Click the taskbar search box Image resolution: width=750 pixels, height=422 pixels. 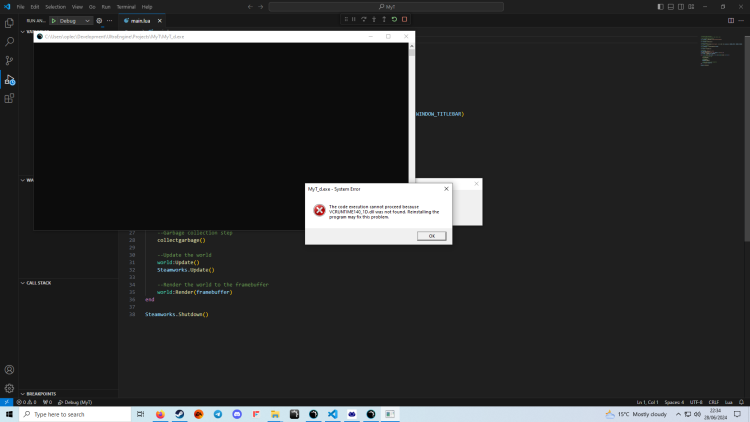pyautogui.click(x=75, y=414)
